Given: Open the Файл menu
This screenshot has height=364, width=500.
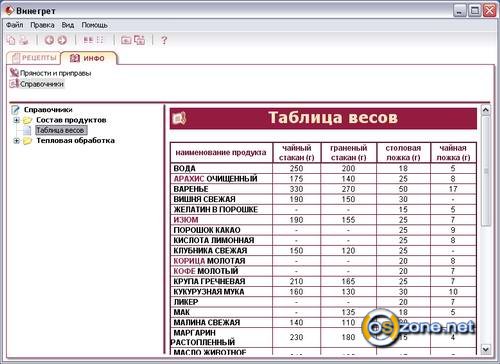Looking at the screenshot, I should pos(15,25).
